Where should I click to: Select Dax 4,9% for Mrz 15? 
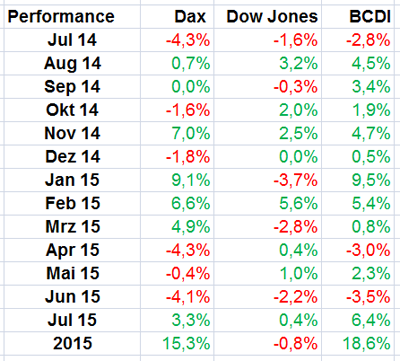click(x=191, y=227)
